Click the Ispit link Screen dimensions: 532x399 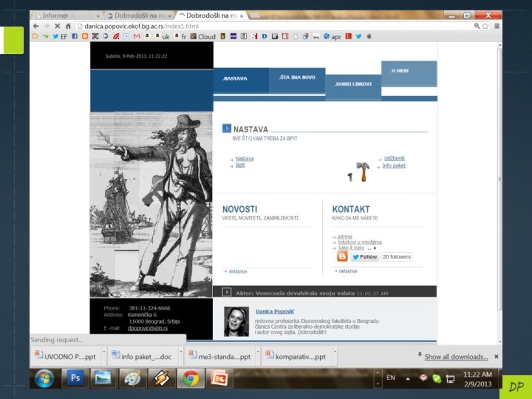click(x=240, y=165)
